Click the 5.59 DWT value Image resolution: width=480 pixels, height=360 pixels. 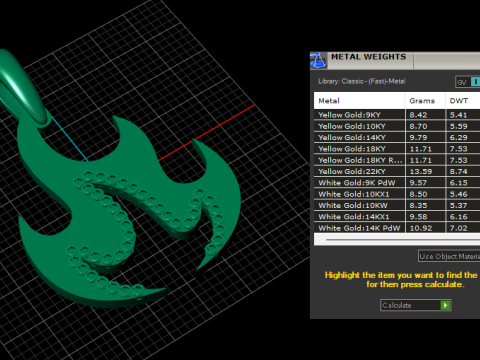[459, 126]
